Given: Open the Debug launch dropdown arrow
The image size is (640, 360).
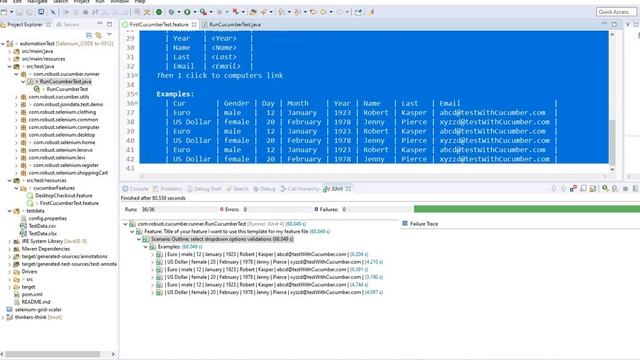Looking at the screenshot, I should coord(179,12).
